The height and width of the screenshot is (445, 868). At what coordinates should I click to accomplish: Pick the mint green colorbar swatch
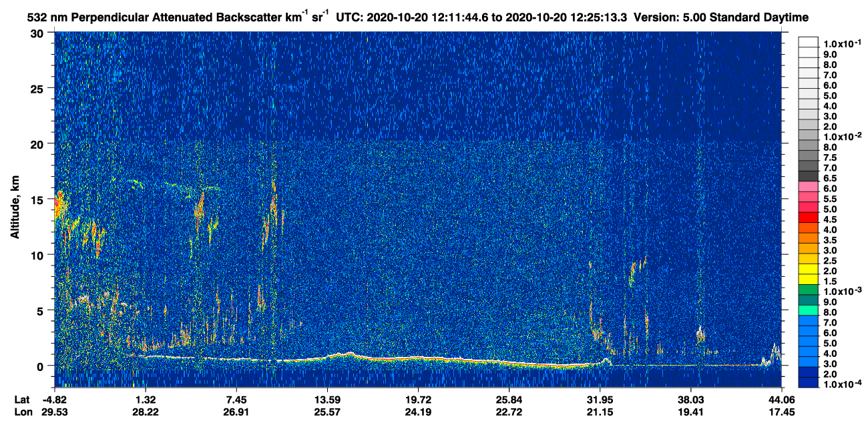(808, 310)
